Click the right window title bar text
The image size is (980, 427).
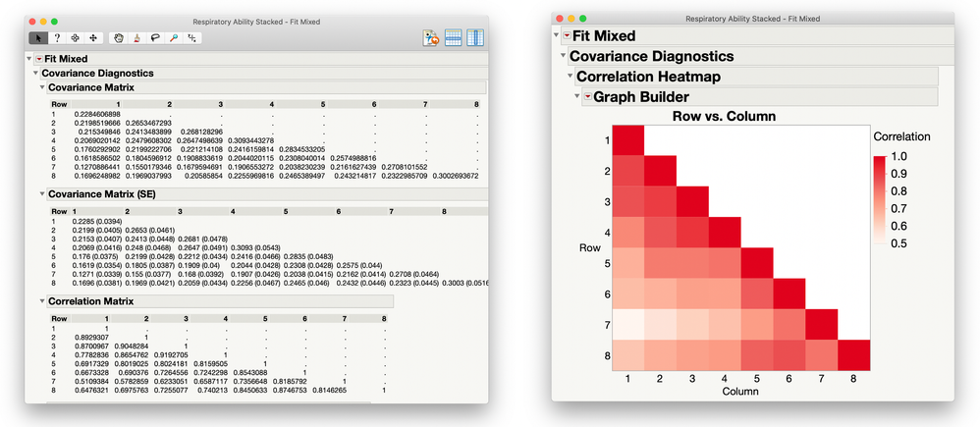coord(752,19)
